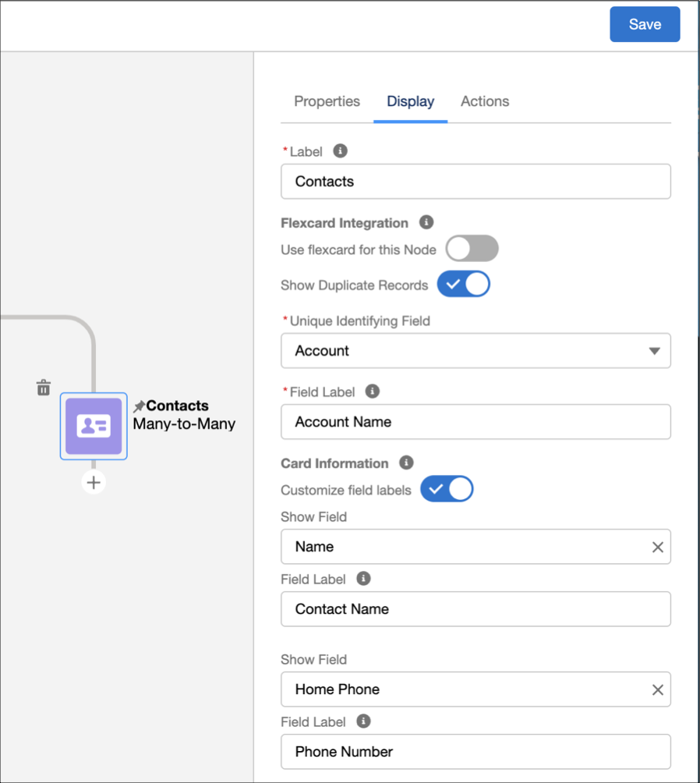Turn off Customize field labels

coord(447,489)
